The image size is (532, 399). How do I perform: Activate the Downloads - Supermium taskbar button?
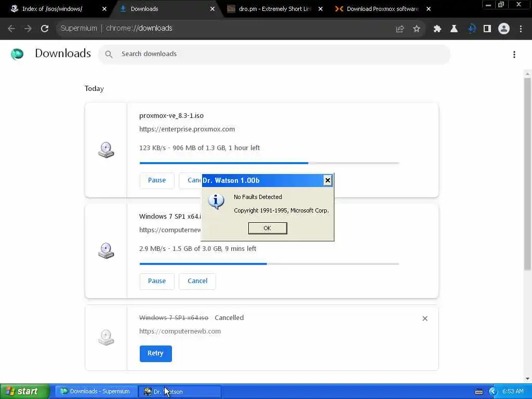96,391
